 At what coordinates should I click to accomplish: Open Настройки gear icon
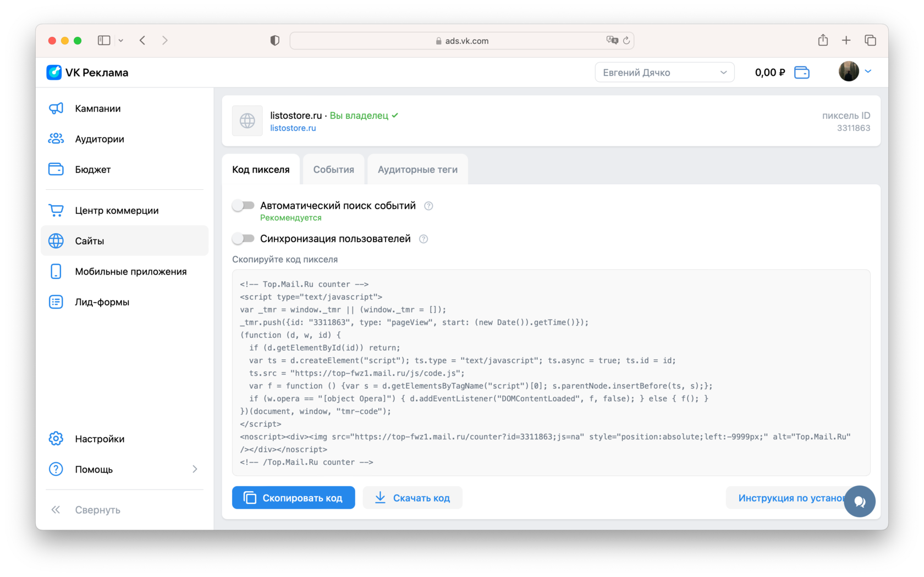point(56,438)
